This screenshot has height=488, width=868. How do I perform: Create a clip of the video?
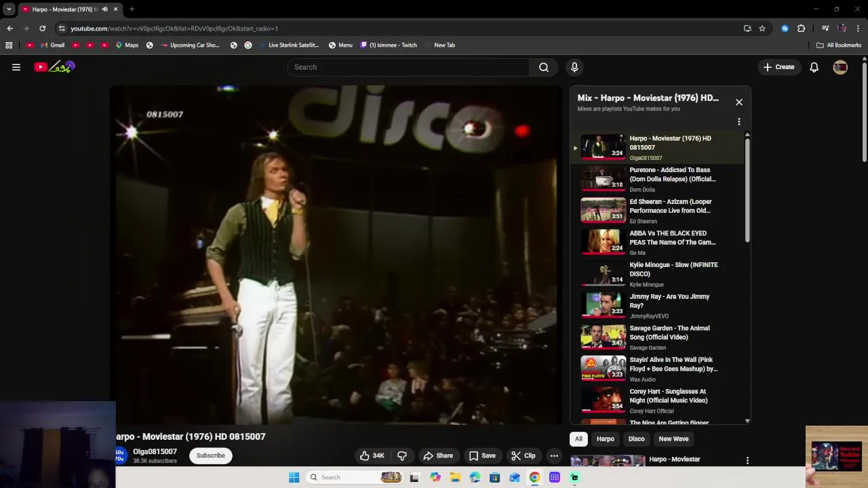click(x=523, y=455)
